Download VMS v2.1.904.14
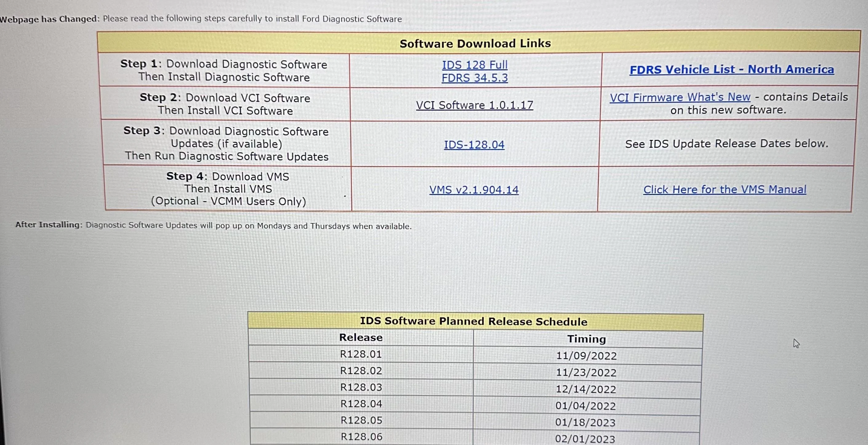 (x=474, y=190)
